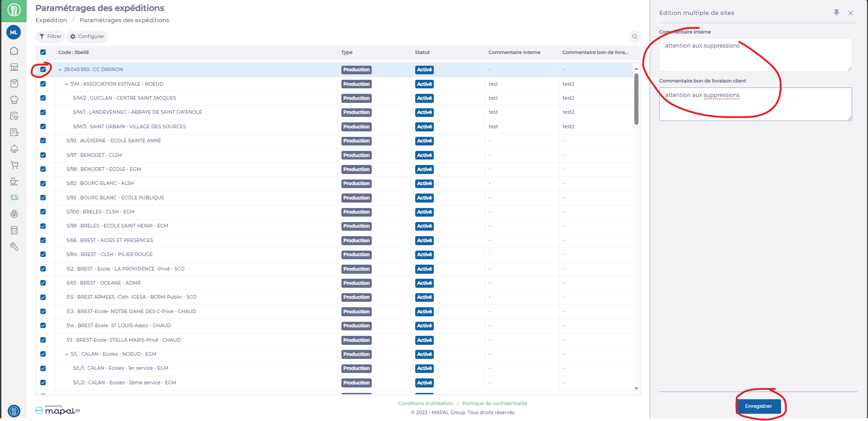Screen dimensions: 868x421
Task: Click the 'test2' comment in the SAINT URBAIN row
Action: pyautogui.click(x=568, y=126)
